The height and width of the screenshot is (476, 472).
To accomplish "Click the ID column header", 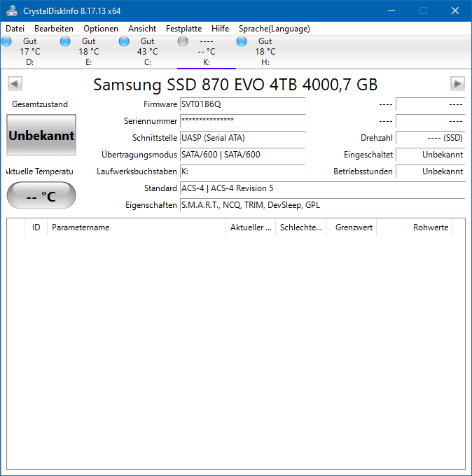I will click(36, 227).
